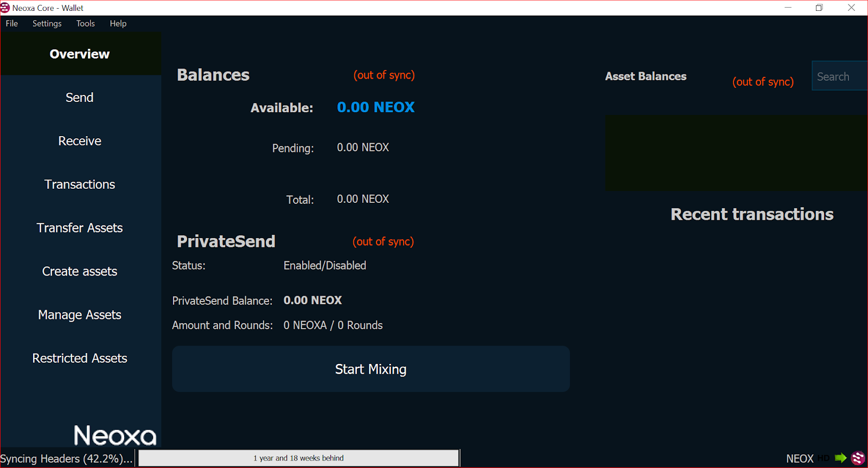The width and height of the screenshot is (868, 468).
Task: Select the Overview tab
Action: pos(80,54)
